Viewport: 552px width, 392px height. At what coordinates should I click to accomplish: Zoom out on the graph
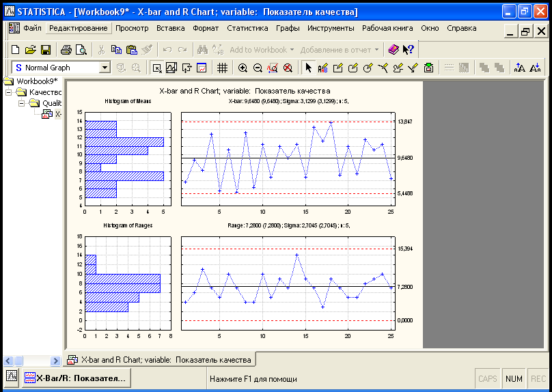click(x=258, y=68)
